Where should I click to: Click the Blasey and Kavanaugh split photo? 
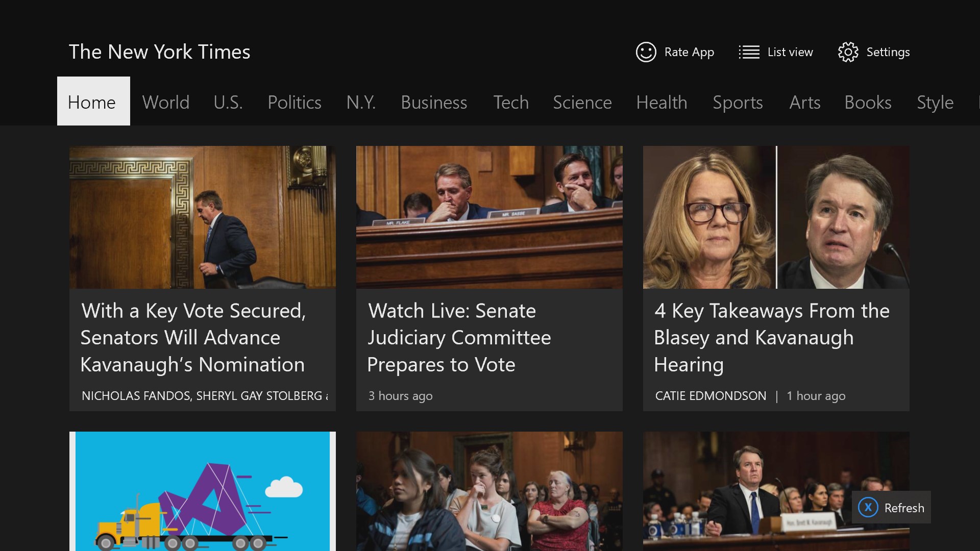(776, 217)
